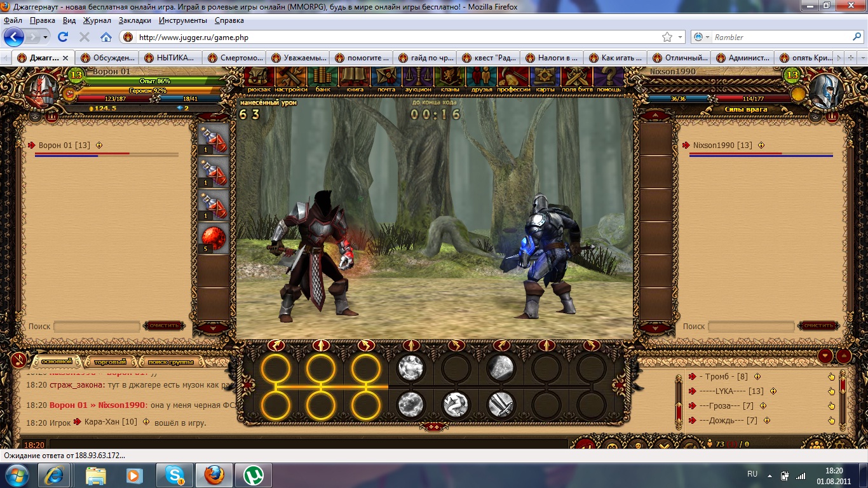This screenshot has width=868, height=488.
Task: Use the red orb item with count 5
Action: pos(214,238)
